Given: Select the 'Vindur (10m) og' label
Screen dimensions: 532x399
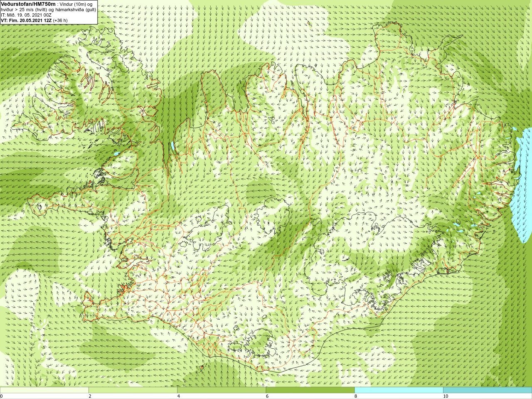Looking at the screenshot, I should point(76,4).
